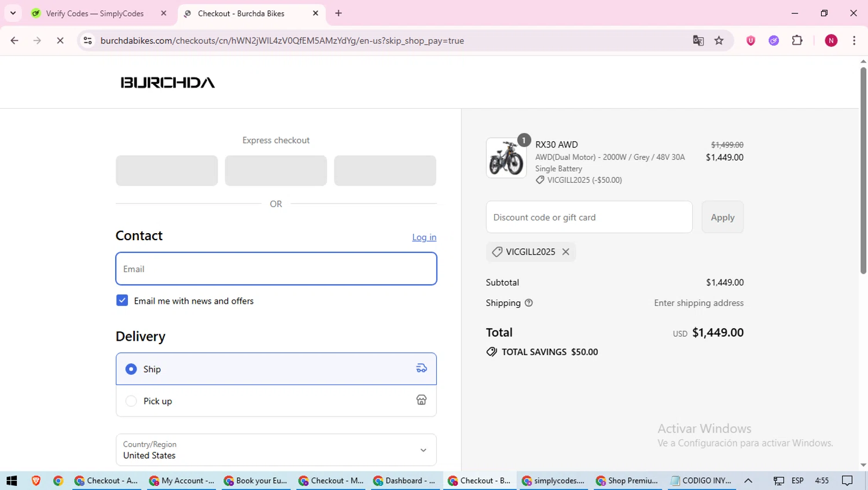Click Log in link
The image size is (868, 490).
424,237
